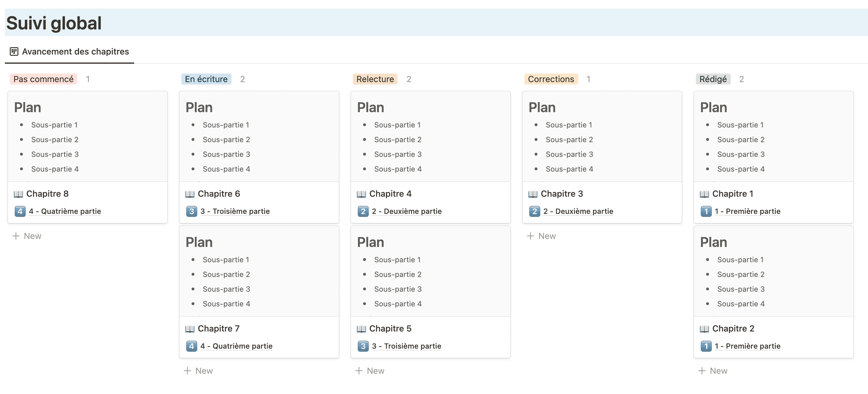Click the book icon next to Chapitre 6
Viewport: 868px width, 394px height.
[190, 194]
